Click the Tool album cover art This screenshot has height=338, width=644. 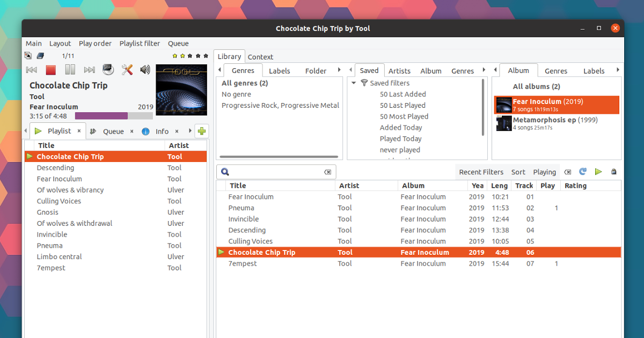point(181,90)
